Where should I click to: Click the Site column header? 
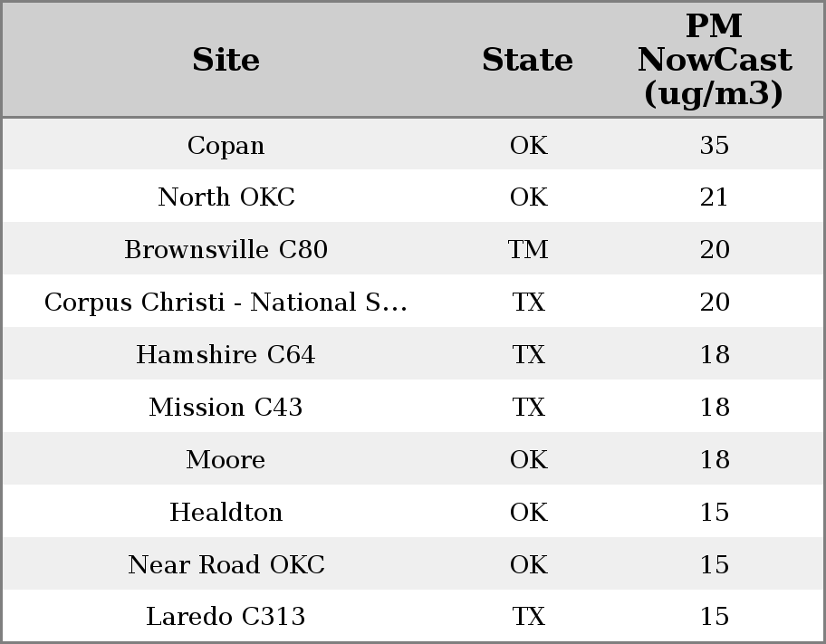coord(226,60)
